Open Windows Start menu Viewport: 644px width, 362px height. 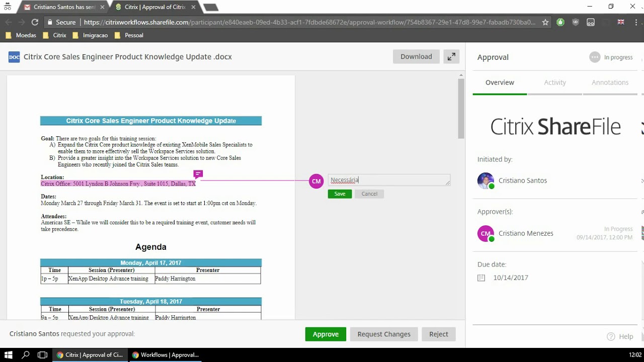pos(9,355)
